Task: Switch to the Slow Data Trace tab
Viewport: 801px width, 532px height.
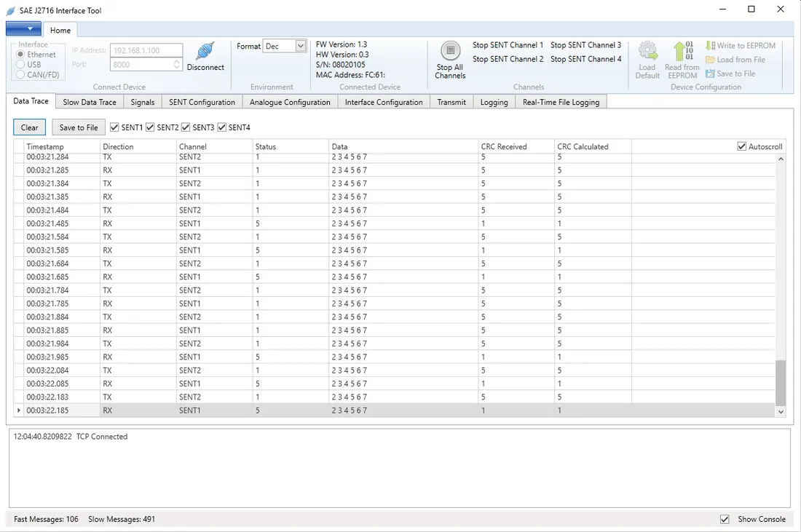Action: click(x=90, y=102)
